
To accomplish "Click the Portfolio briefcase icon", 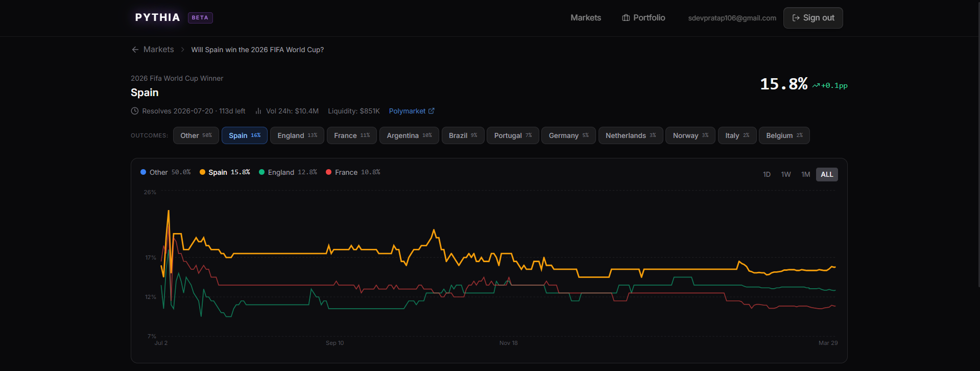I will point(626,18).
